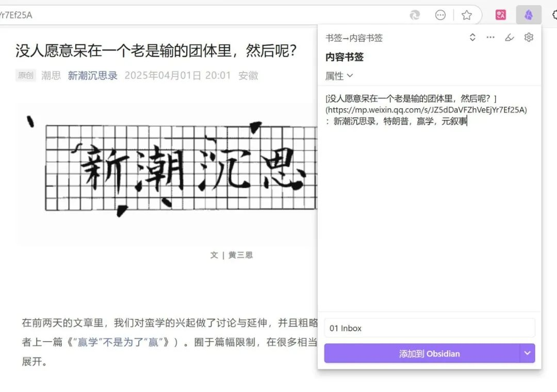
Task: Open the "赢学"不是为了"赢" article link
Action: (x=117, y=342)
